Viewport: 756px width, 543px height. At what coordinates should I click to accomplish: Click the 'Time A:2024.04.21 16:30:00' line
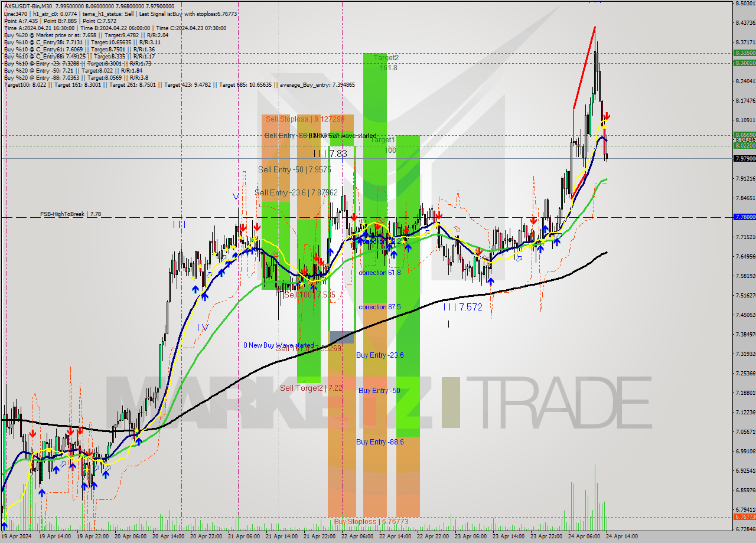click(115, 28)
